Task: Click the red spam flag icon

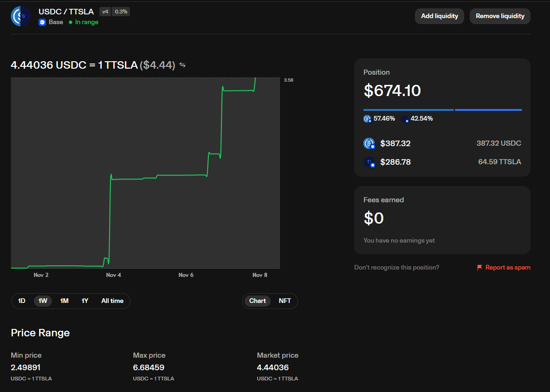Action: pyautogui.click(x=479, y=268)
